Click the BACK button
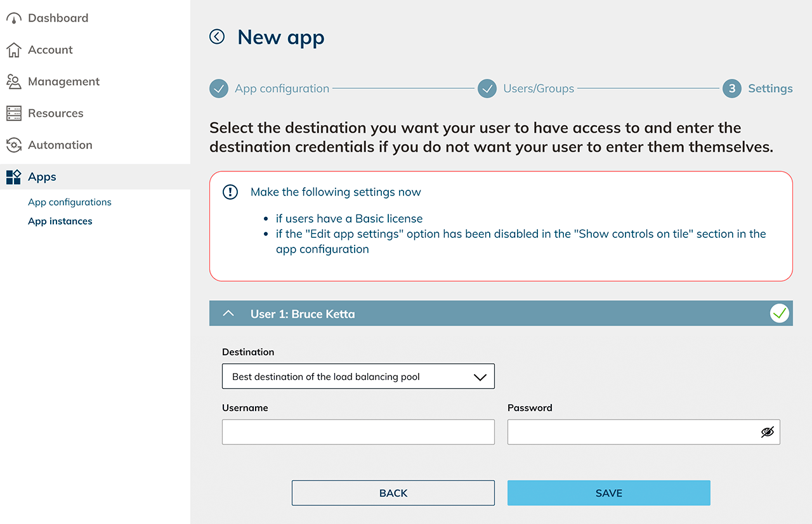This screenshot has width=812, height=524. (x=393, y=493)
